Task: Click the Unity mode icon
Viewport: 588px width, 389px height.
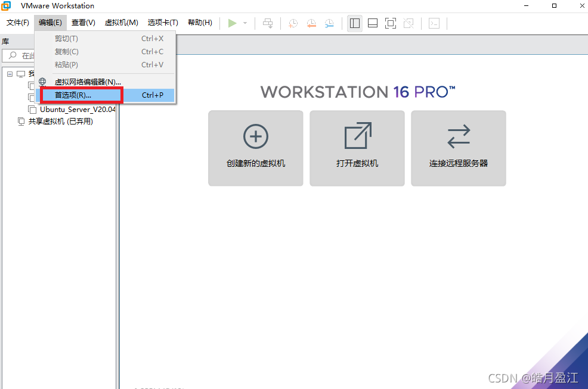Action: [408, 23]
